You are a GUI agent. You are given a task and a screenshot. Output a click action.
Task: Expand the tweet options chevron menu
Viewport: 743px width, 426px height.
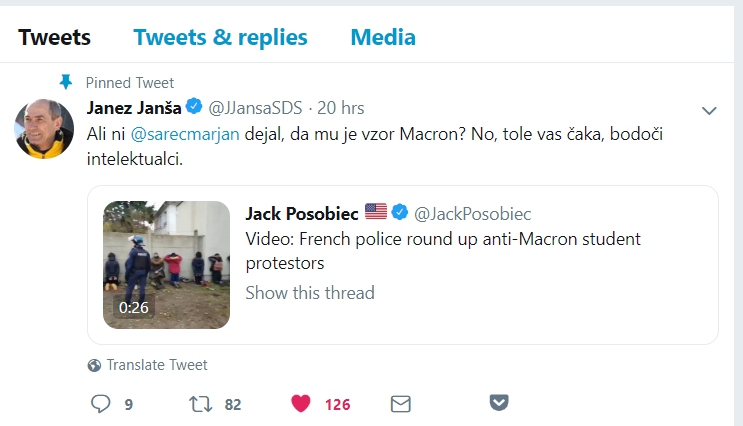(x=709, y=110)
